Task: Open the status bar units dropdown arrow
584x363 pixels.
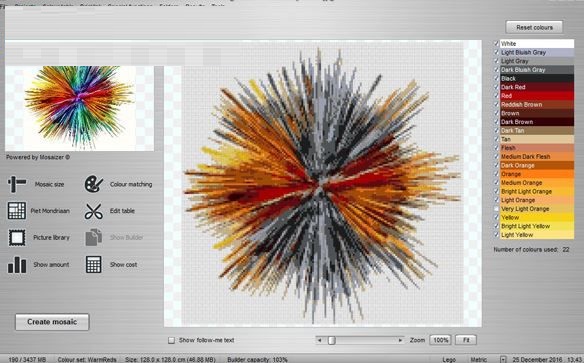Action: click(503, 360)
